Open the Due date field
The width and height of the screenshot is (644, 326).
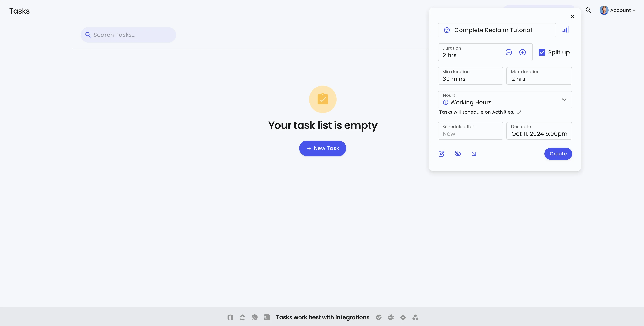(539, 131)
